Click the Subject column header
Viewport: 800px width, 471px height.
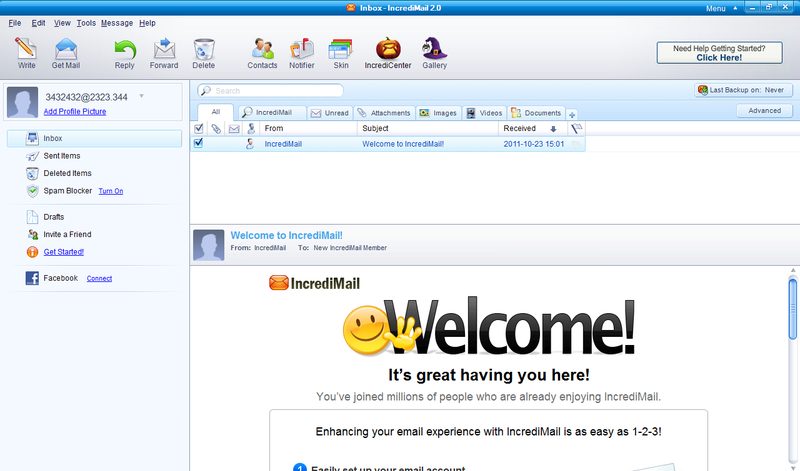pyautogui.click(x=428, y=129)
